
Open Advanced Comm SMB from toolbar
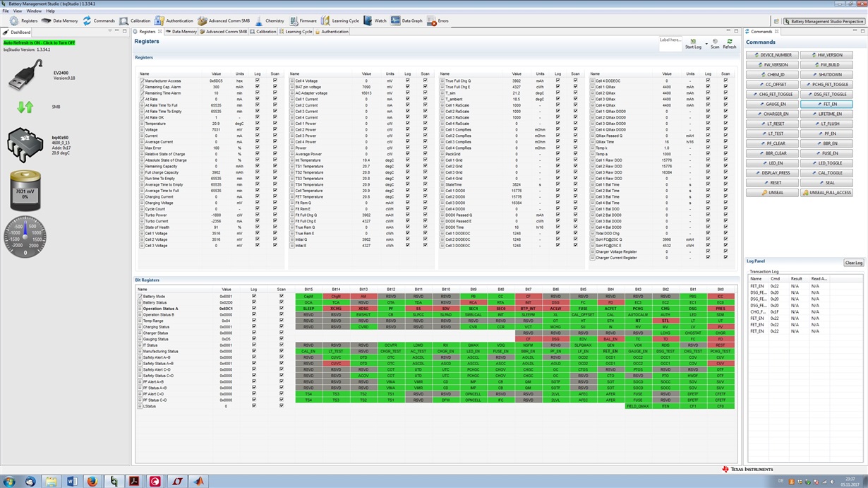(x=224, y=21)
